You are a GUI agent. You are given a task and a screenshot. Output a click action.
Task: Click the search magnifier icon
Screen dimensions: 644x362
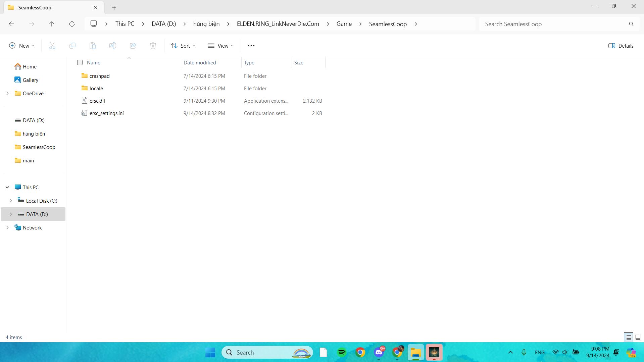631,24
